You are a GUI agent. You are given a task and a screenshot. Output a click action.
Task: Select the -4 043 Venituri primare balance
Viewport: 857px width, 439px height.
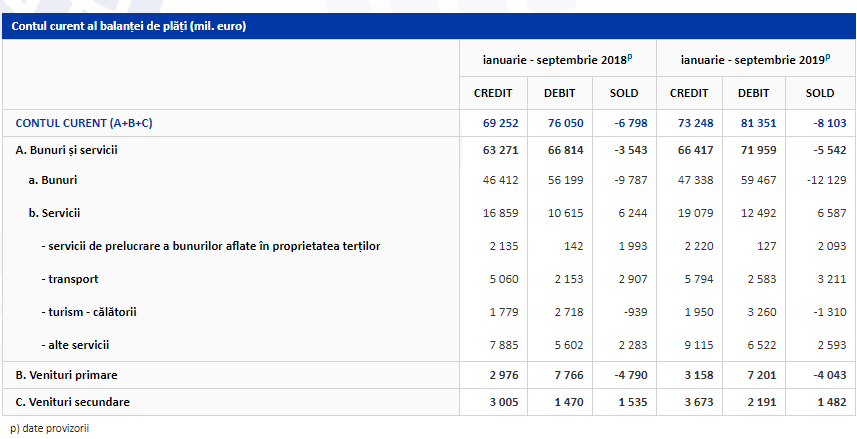(x=830, y=375)
